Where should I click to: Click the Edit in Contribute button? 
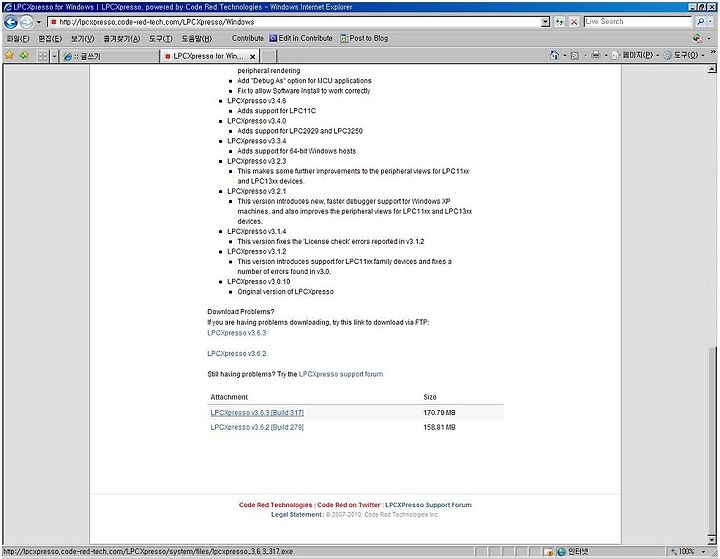click(x=301, y=38)
